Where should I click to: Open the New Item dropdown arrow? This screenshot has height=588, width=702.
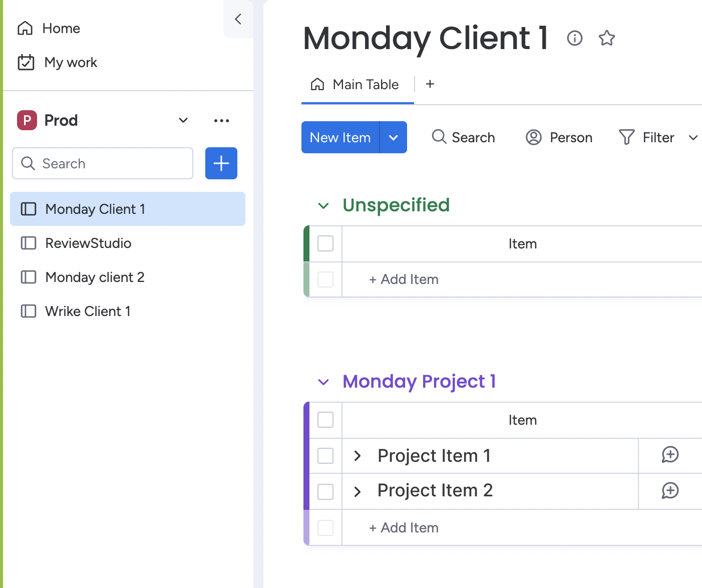pos(394,138)
